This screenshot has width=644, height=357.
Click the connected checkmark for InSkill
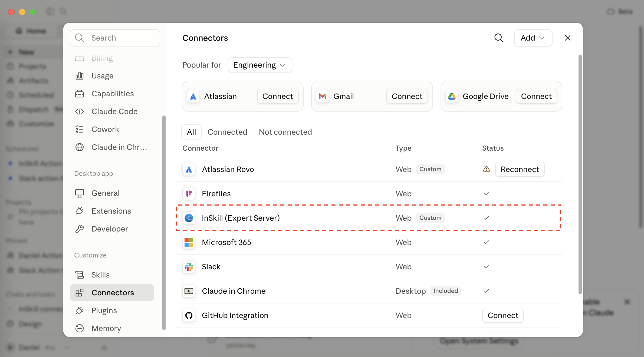(x=487, y=218)
